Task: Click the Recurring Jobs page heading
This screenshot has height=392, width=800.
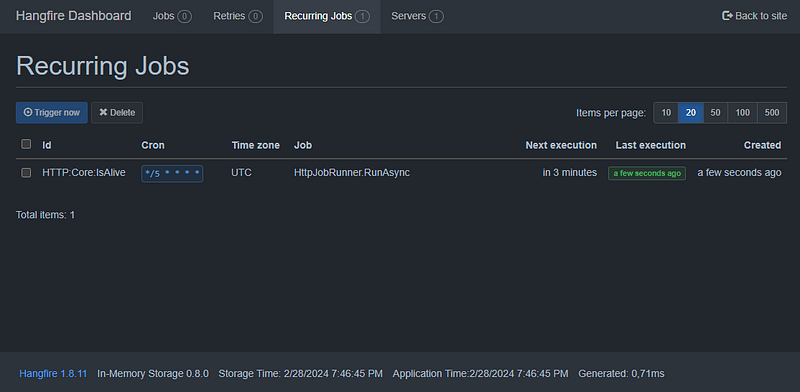Action: click(103, 66)
